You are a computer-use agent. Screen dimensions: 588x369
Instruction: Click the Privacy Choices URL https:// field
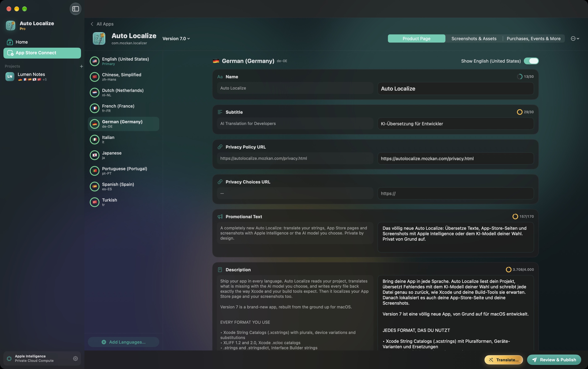pyautogui.click(x=455, y=194)
